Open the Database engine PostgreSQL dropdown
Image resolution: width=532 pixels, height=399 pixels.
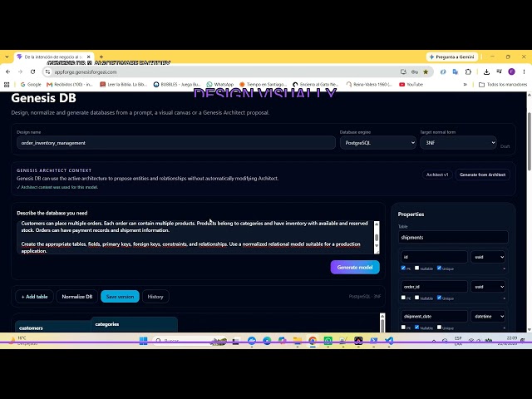(x=378, y=143)
